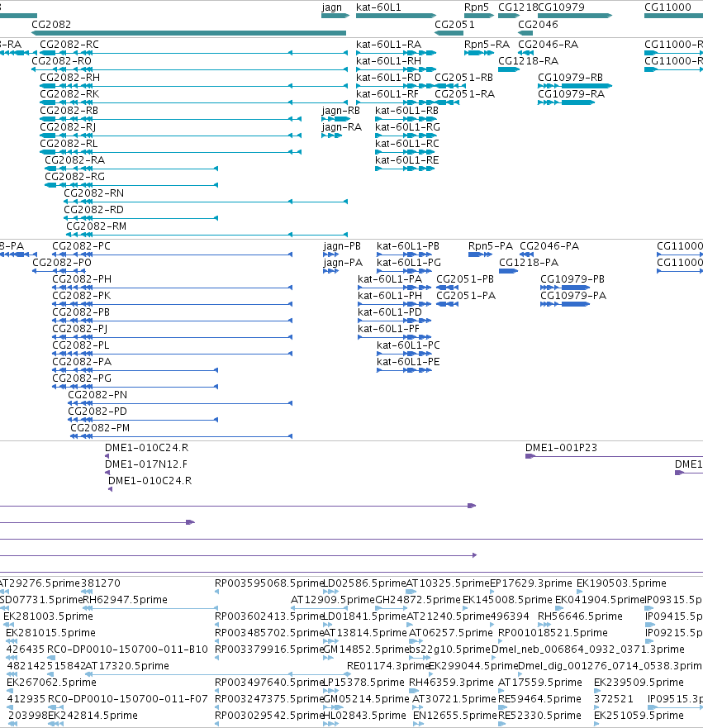
Task: Click transcript CG10979-RA
Action: click(571, 94)
